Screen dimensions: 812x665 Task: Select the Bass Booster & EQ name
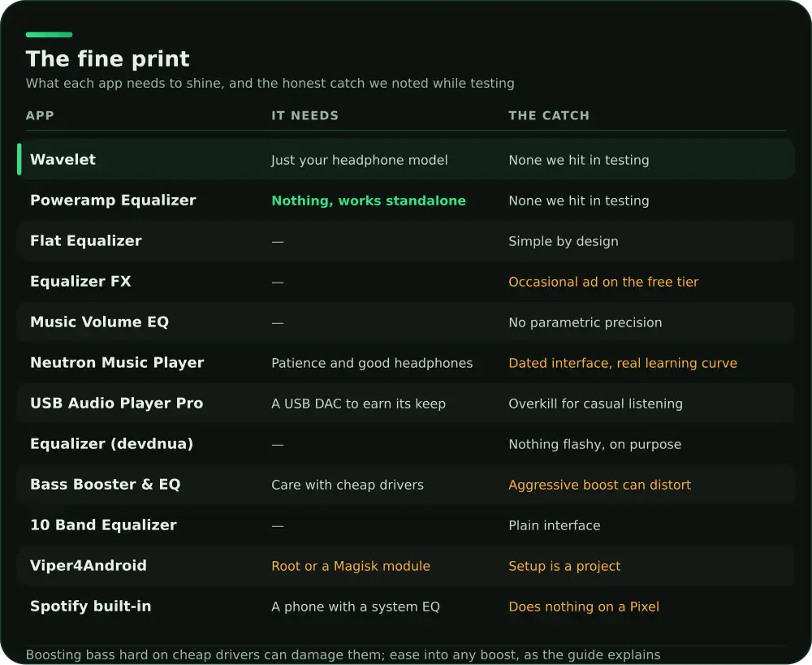[x=105, y=484]
